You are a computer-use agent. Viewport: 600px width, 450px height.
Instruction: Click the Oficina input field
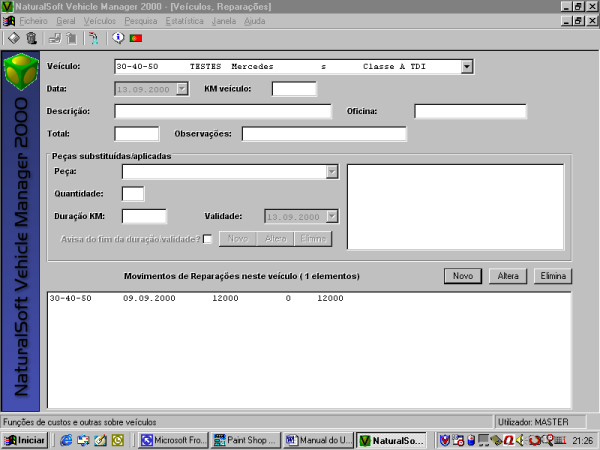pos(470,111)
